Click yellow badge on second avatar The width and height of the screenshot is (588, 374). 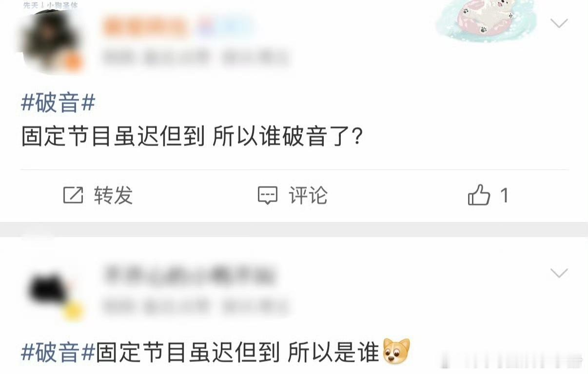[x=74, y=310]
